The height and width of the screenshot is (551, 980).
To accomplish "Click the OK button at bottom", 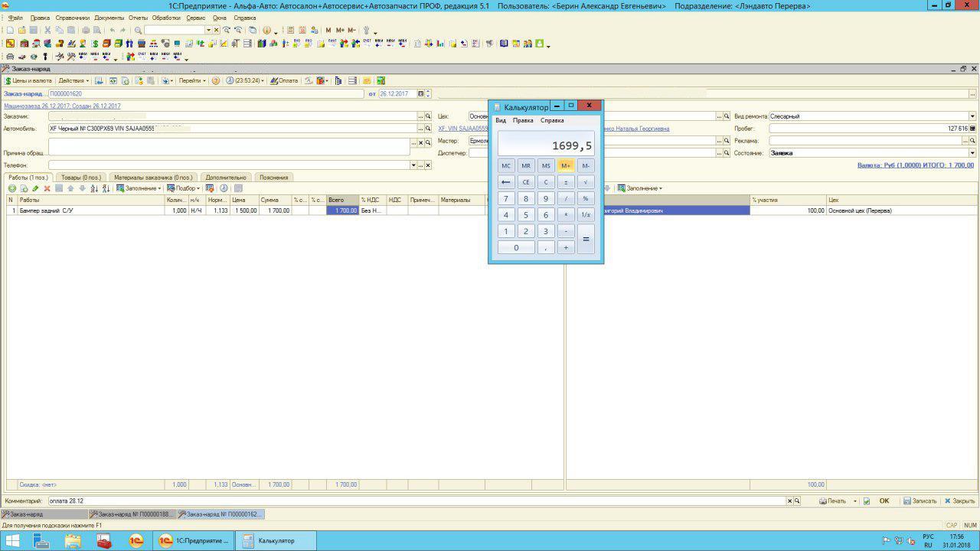I will [x=884, y=501].
